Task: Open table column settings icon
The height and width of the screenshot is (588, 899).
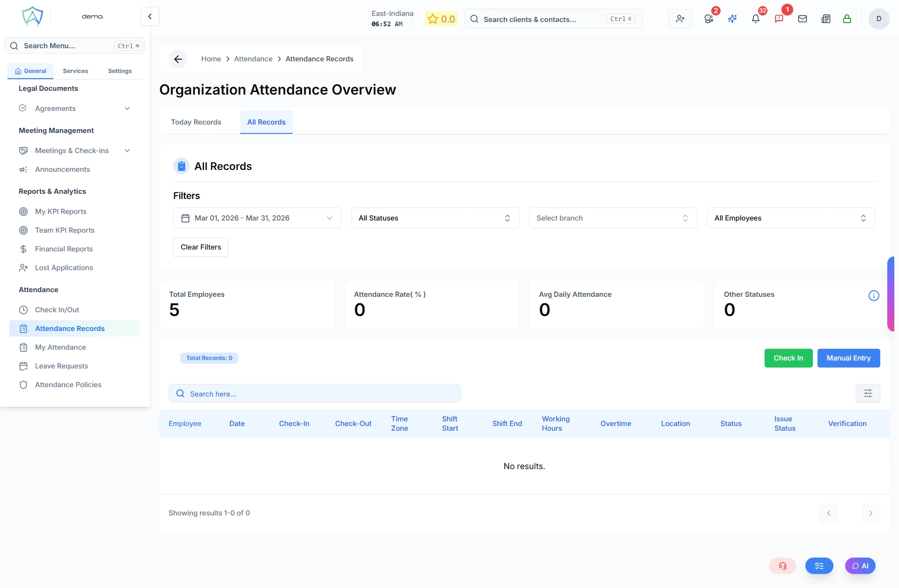Action: point(868,393)
